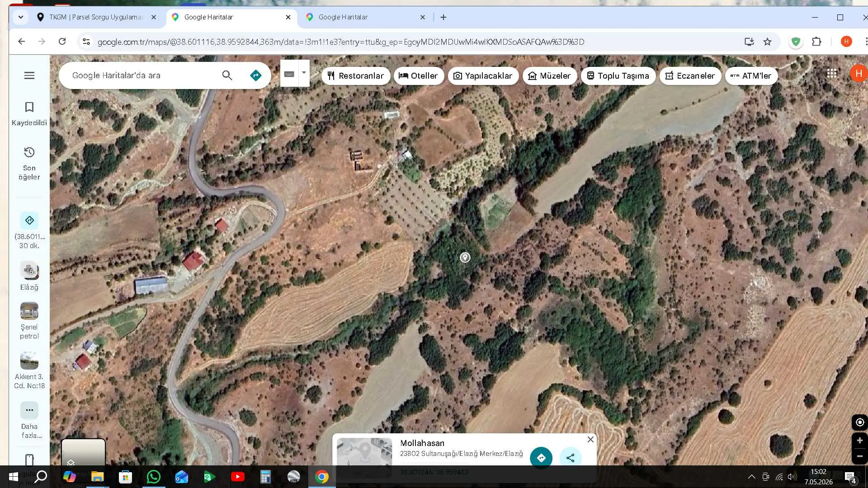The width and height of the screenshot is (868, 488).
Task: Open Son öğeler recent history
Action: click(29, 163)
